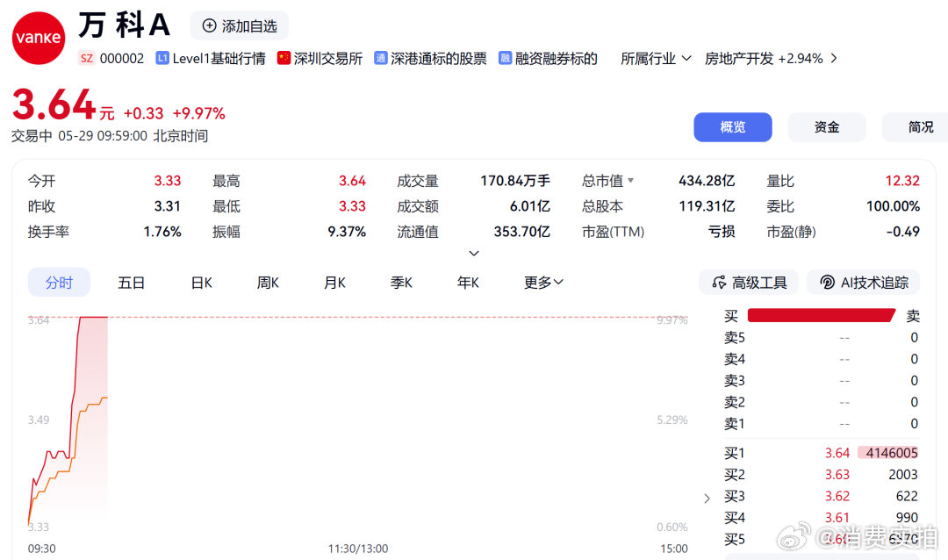Click the 买4 price 3.61
This screenshot has width=948, height=560.
pyautogui.click(x=837, y=518)
